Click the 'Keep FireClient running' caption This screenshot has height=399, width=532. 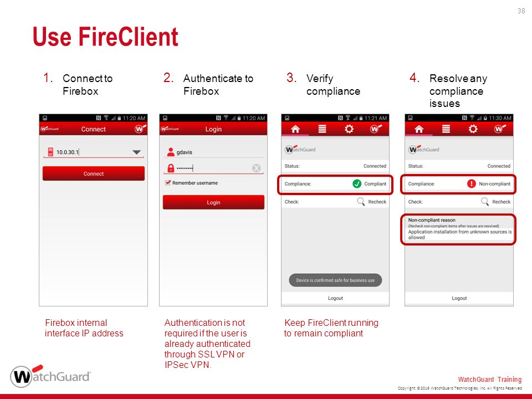331,328
